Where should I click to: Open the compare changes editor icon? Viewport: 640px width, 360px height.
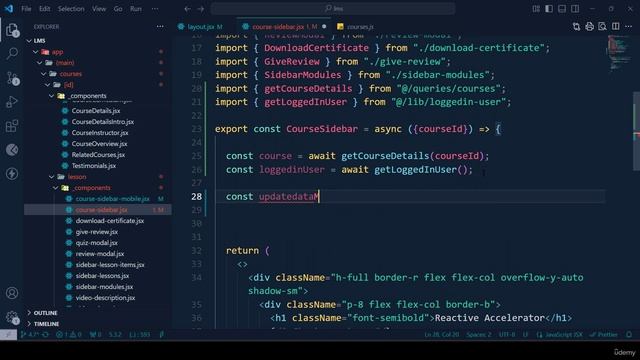tap(576, 27)
